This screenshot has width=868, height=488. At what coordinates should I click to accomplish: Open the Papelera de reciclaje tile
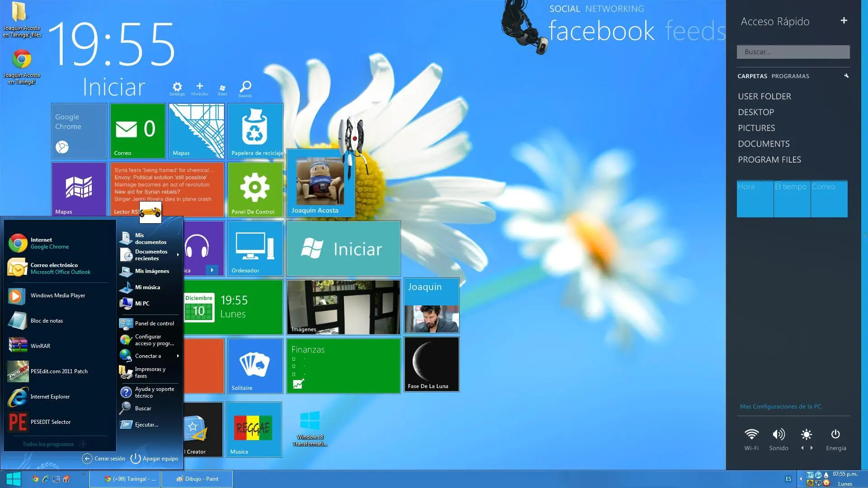pyautogui.click(x=255, y=131)
